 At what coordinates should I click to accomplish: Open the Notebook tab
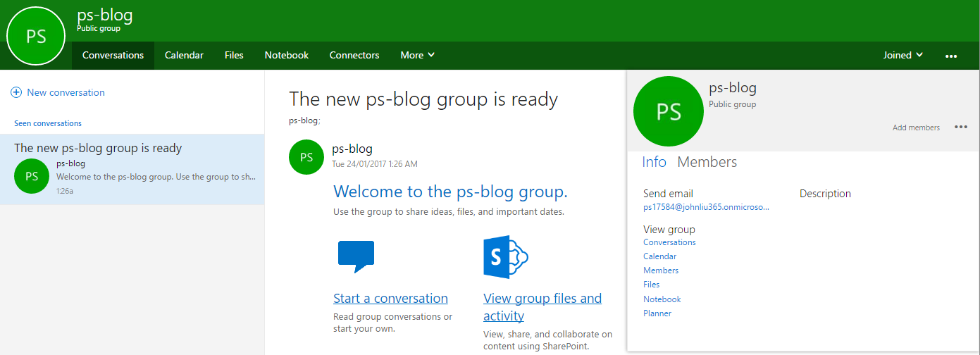tap(286, 56)
